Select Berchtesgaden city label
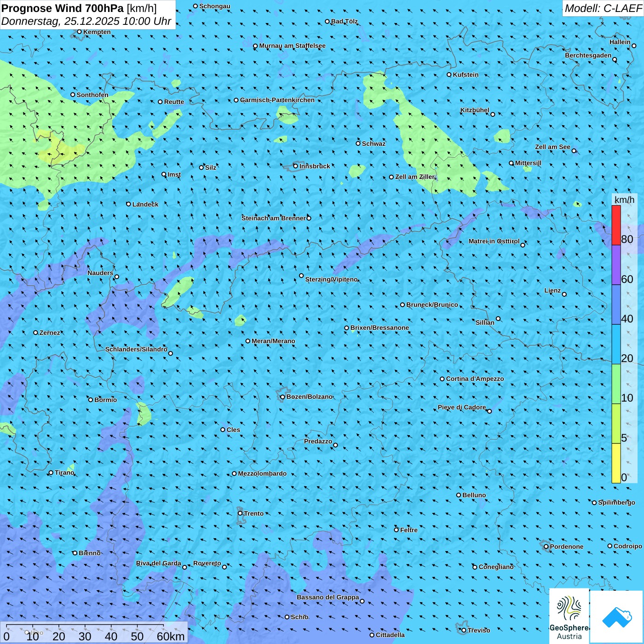Viewport: 644px width, 644px height. point(588,56)
